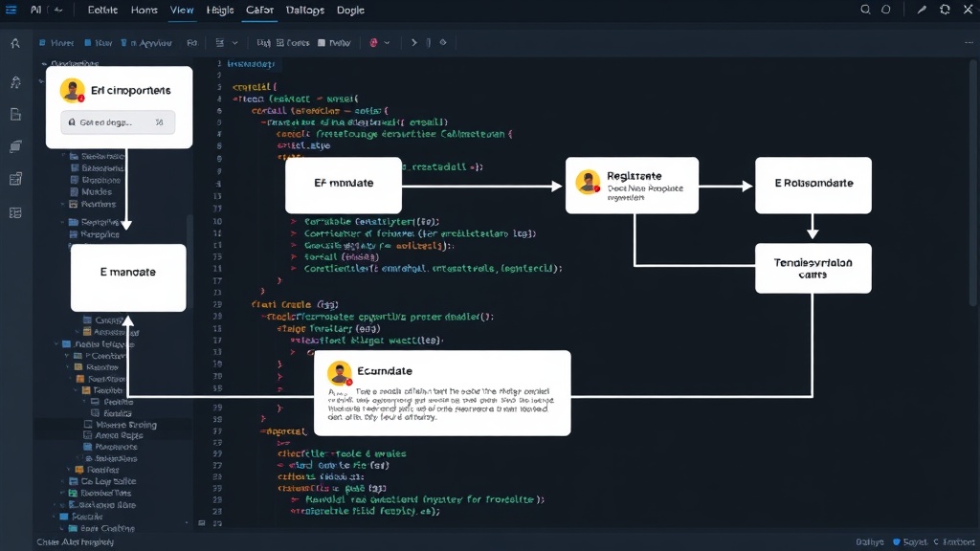Switch to the View menu tab

point(182,10)
